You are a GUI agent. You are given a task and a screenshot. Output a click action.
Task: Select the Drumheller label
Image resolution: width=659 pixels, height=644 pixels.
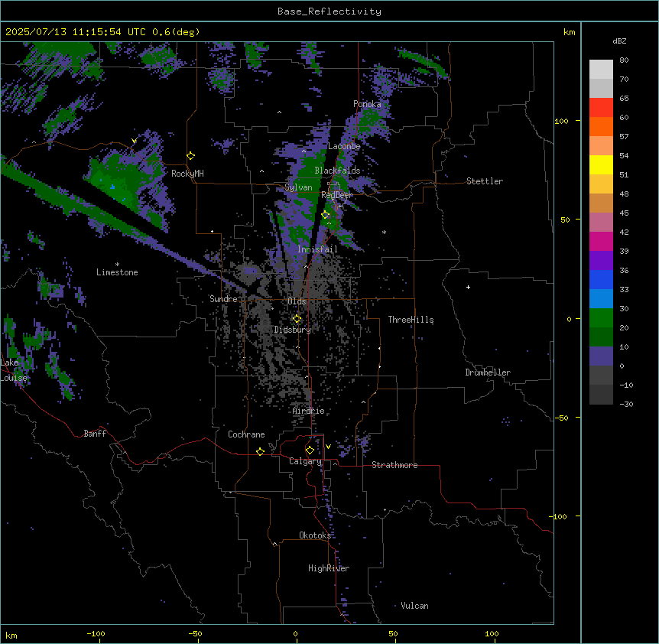(488, 372)
